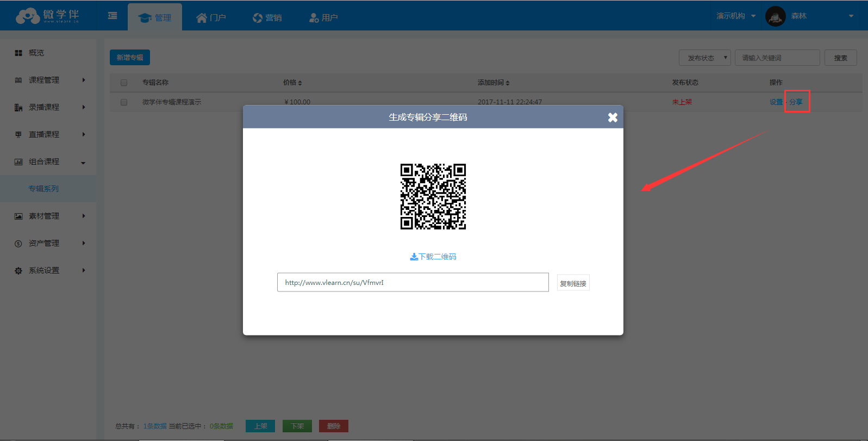This screenshot has height=441, width=868.
Task: Expand the 素材管理 submenu arrow
Action: click(84, 216)
